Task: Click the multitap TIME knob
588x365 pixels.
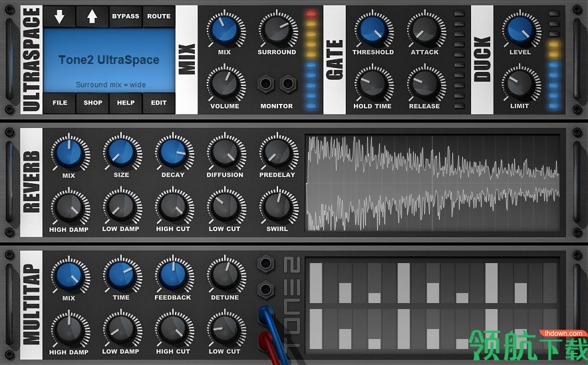Action: point(121,274)
